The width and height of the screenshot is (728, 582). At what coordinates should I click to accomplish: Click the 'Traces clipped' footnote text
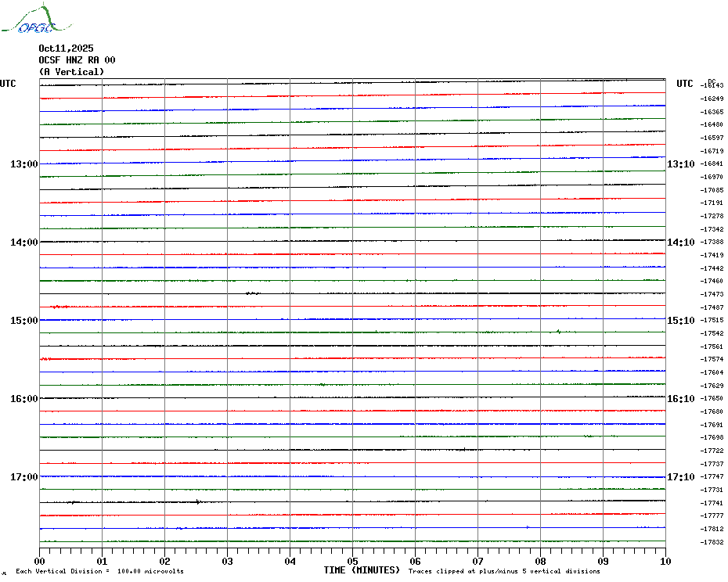point(504,572)
